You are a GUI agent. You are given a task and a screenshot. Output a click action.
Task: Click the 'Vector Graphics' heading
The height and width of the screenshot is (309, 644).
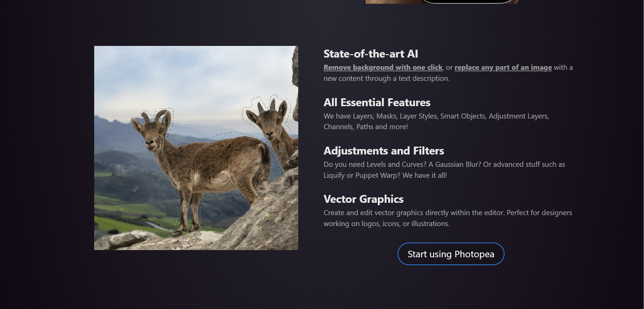click(364, 199)
